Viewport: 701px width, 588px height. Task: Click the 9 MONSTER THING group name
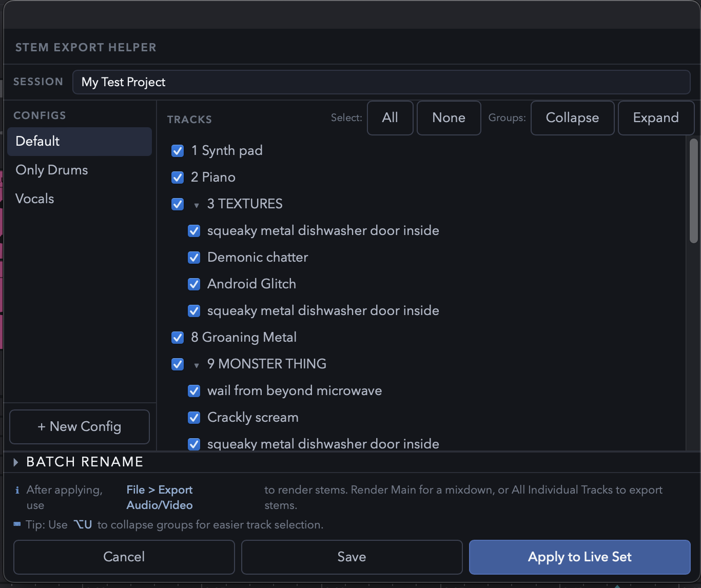click(x=267, y=364)
